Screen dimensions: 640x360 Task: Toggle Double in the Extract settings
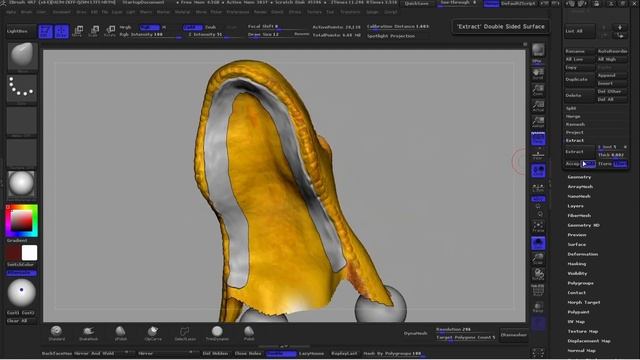(x=589, y=164)
